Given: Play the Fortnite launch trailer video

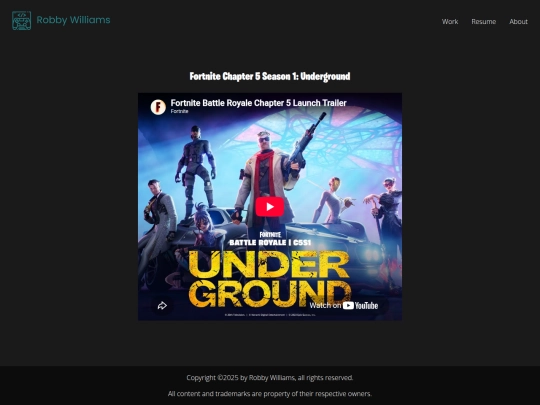Looking at the screenshot, I should pos(270,207).
